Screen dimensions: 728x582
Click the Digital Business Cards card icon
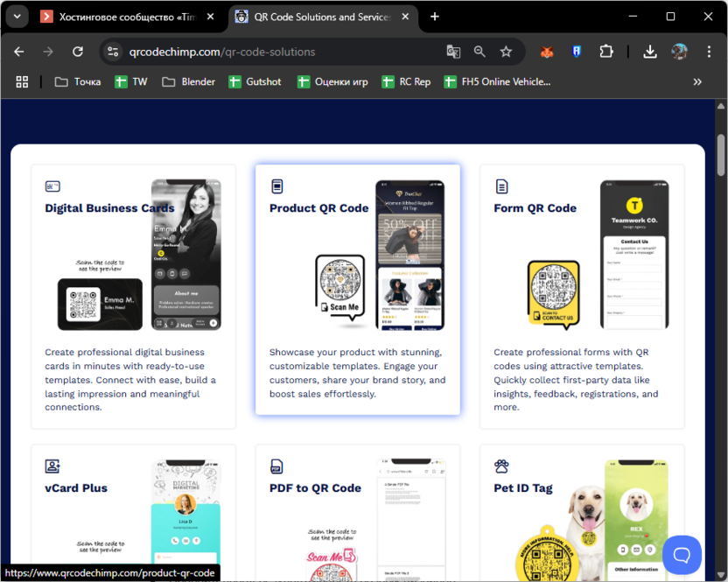tap(52, 186)
